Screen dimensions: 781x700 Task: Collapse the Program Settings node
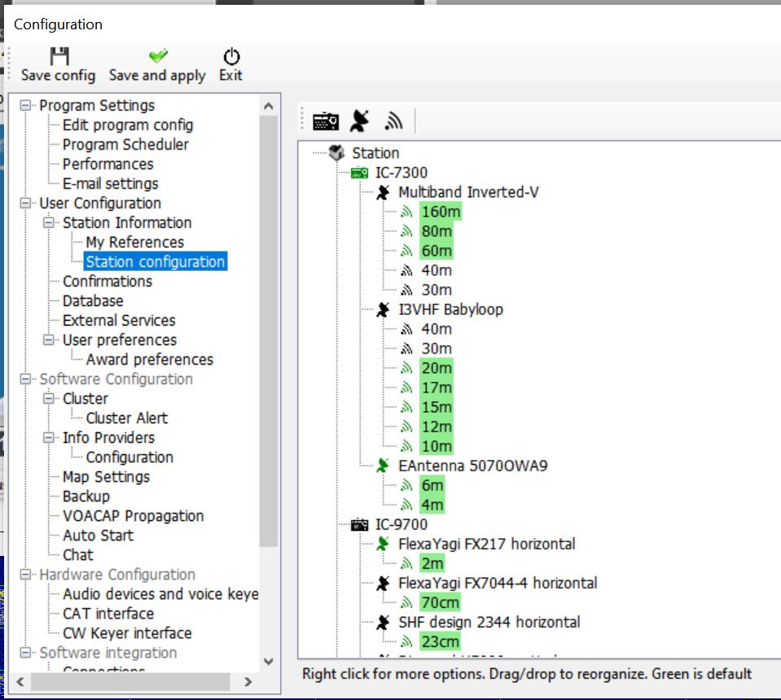[x=25, y=106]
